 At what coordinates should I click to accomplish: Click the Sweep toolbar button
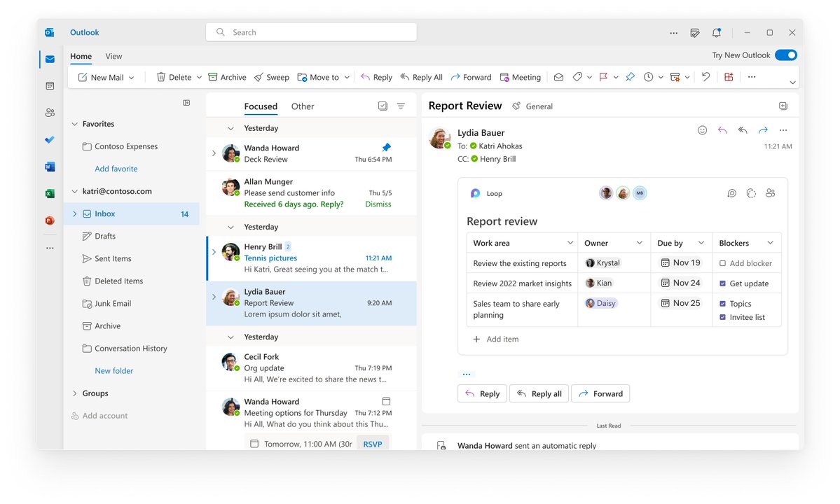272,77
